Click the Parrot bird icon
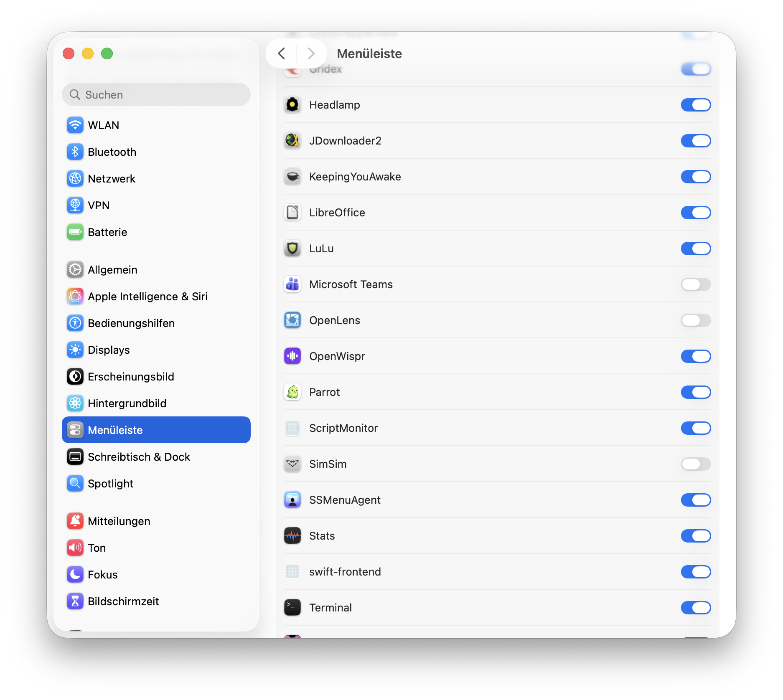 coord(292,392)
